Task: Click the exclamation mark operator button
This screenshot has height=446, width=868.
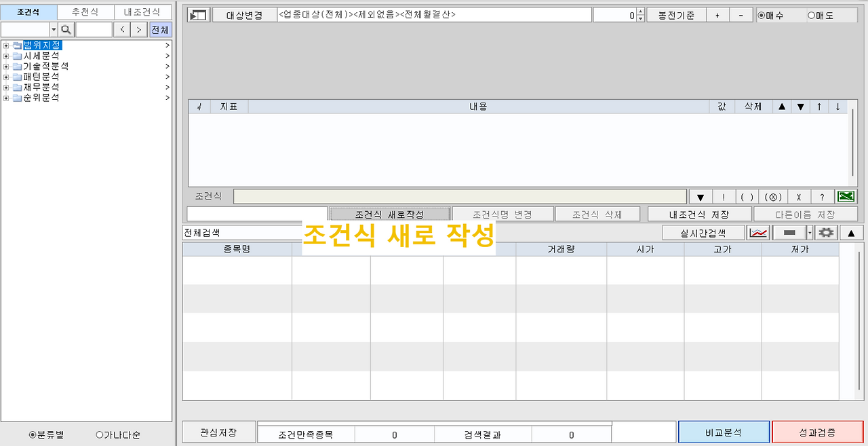Action: (x=724, y=197)
